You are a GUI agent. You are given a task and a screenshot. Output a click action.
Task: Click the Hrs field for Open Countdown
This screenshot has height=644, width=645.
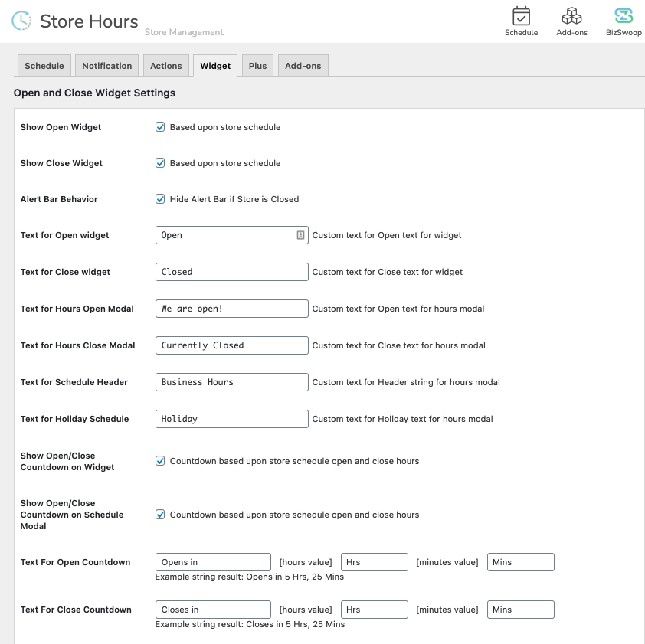coord(375,562)
